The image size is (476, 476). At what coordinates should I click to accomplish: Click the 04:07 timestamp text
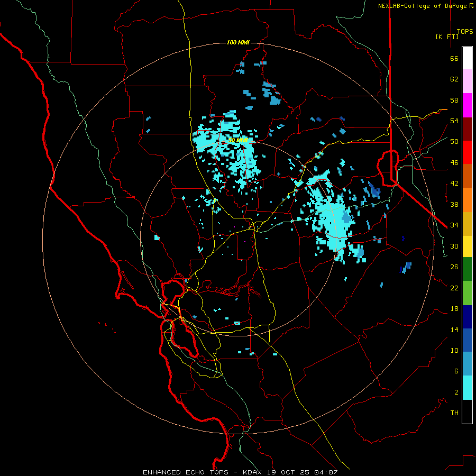(x=326, y=472)
